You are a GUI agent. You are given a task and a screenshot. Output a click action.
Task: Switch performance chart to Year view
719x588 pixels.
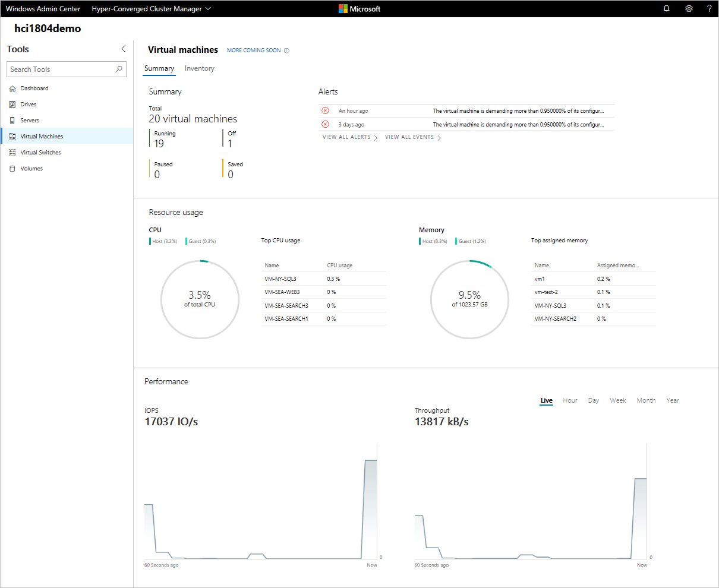pyautogui.click(x=673, y=400)
